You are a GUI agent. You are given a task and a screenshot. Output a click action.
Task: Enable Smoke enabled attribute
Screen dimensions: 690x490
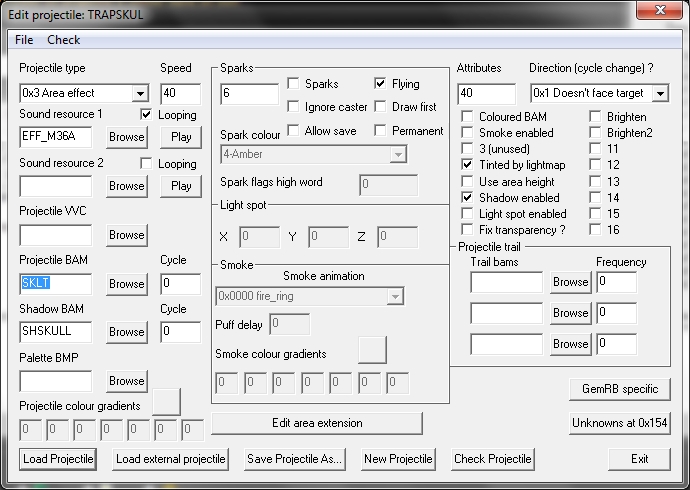[x=467, y=132]
